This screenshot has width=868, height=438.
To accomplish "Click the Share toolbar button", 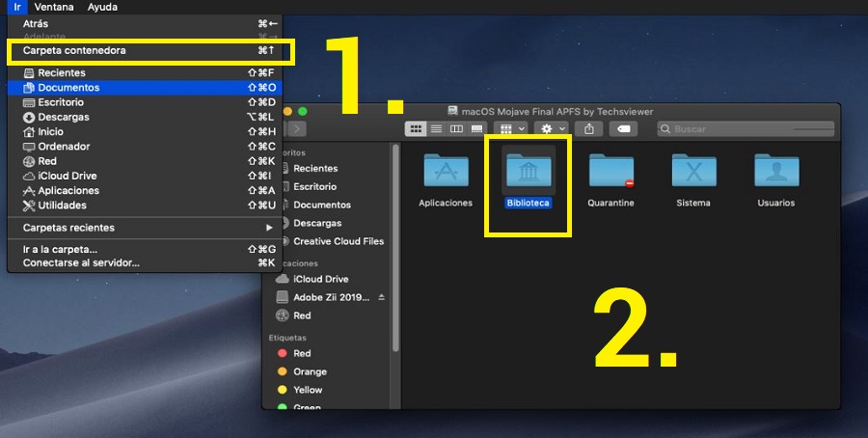I will click(x=589, y=129).
